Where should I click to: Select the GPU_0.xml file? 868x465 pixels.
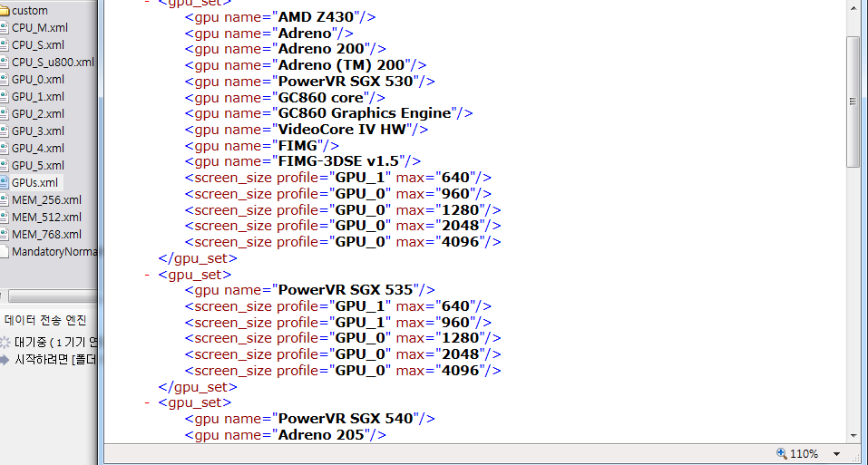(38, 79)
